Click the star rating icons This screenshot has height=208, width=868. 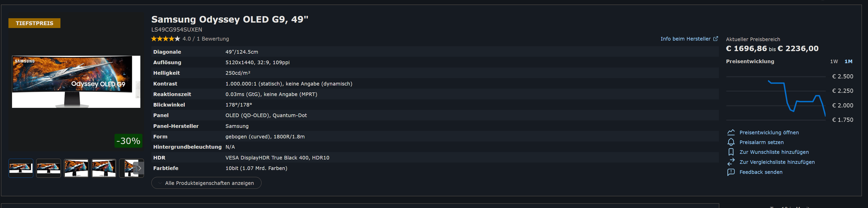click(165, 39)
